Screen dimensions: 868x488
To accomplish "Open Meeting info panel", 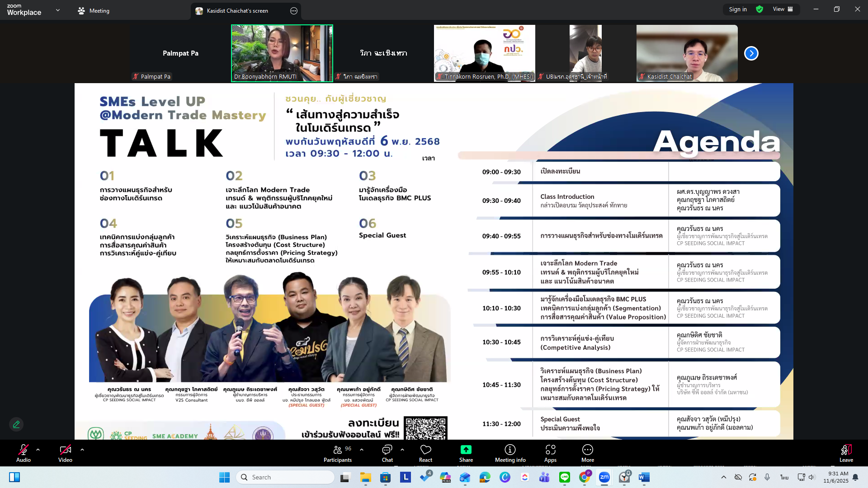I will [x=510, y=450].
